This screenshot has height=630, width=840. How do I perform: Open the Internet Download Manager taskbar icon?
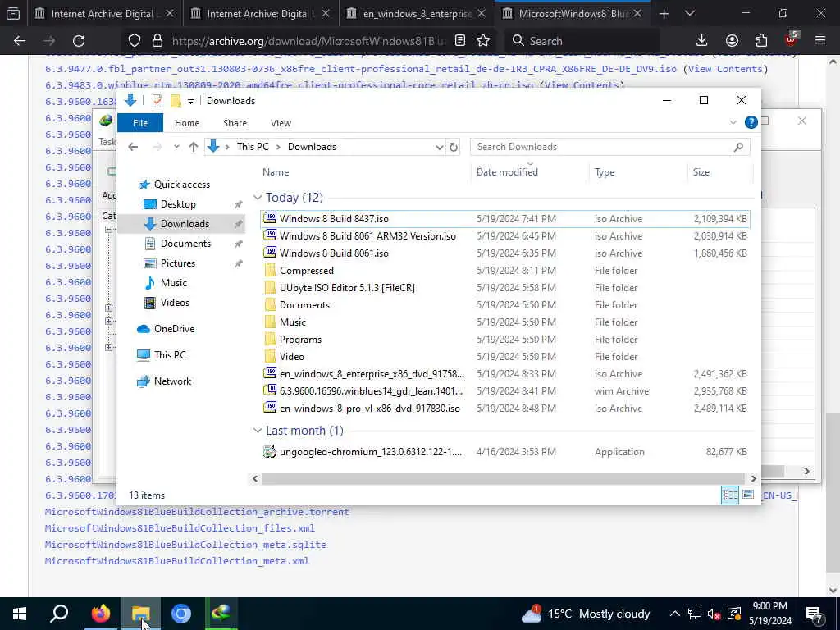click(x=221, y=614)
